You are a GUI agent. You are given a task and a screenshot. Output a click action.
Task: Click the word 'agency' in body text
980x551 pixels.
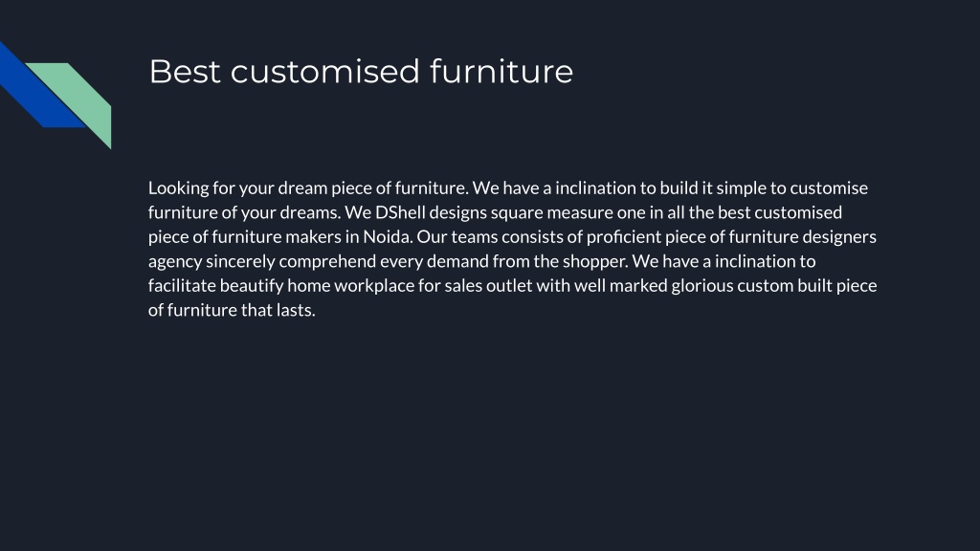point(175,262)
